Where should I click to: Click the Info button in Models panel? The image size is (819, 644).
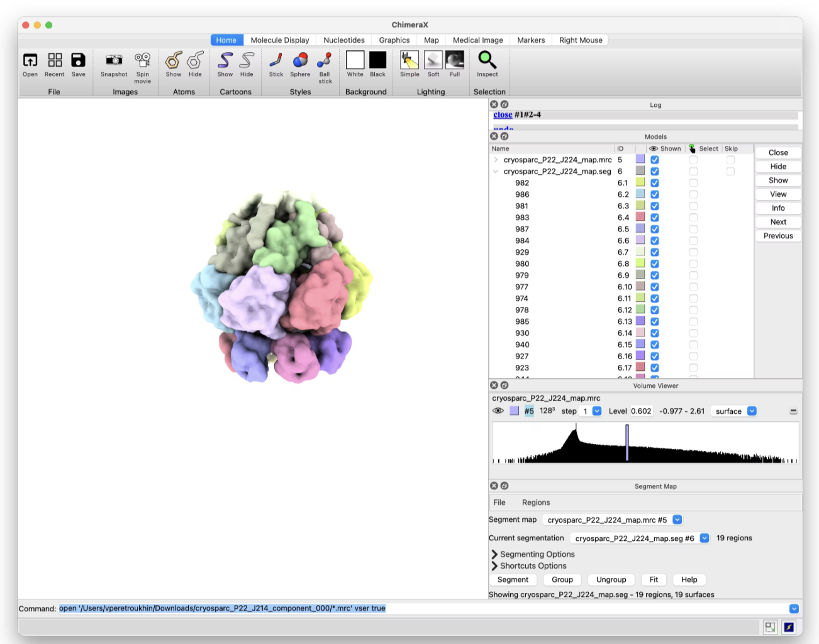pos(778,208)
